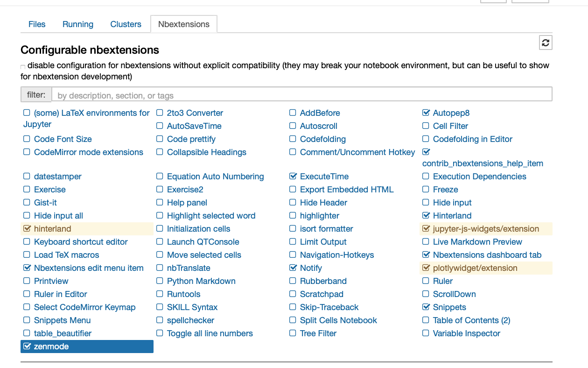
Task: Select the Nbextensions edit menu item entry
Action: pyautogui.click(x=89, y=268)
